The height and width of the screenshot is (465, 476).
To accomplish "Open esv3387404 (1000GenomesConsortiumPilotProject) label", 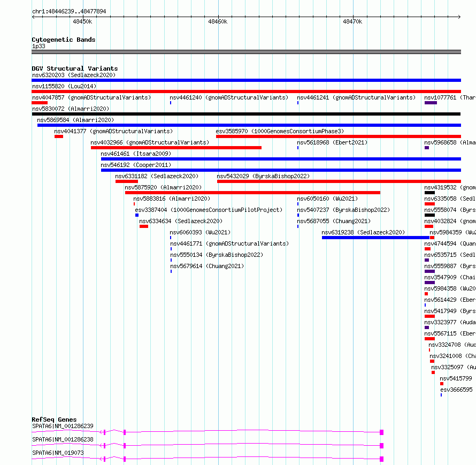I will [209, 210].
